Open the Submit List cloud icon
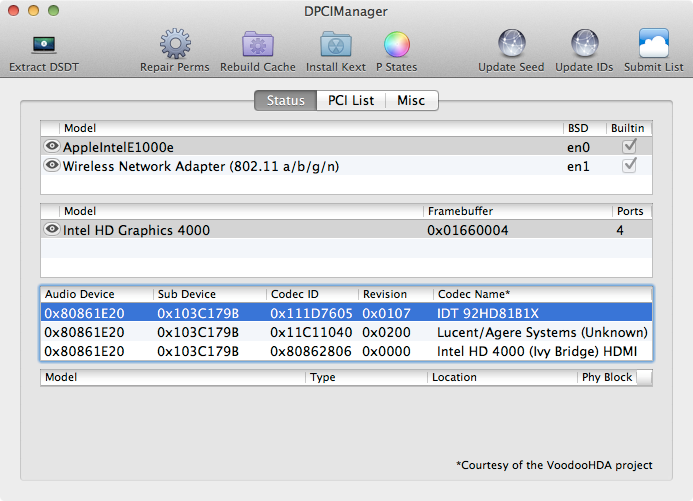The width and height of the screenshot is (693, 501). 654,43
